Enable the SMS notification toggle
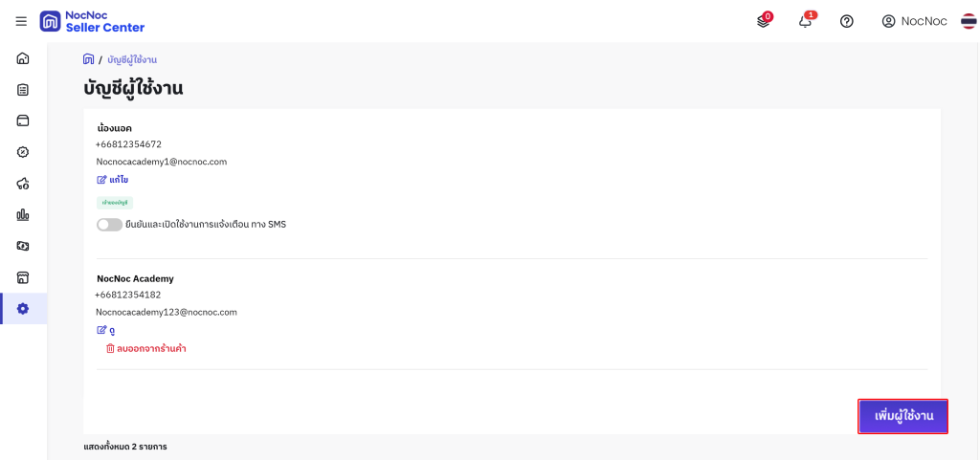The image size is (980, 460). [109, 225]
